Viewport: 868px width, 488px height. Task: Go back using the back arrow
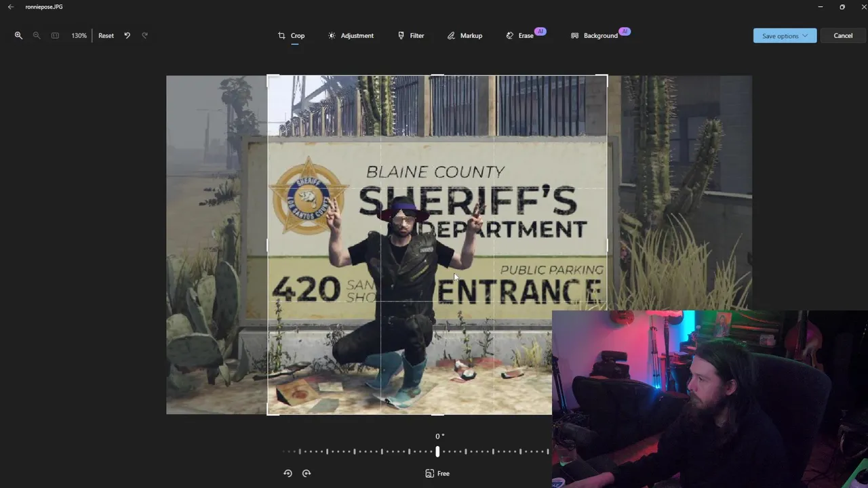click(10, 7)
